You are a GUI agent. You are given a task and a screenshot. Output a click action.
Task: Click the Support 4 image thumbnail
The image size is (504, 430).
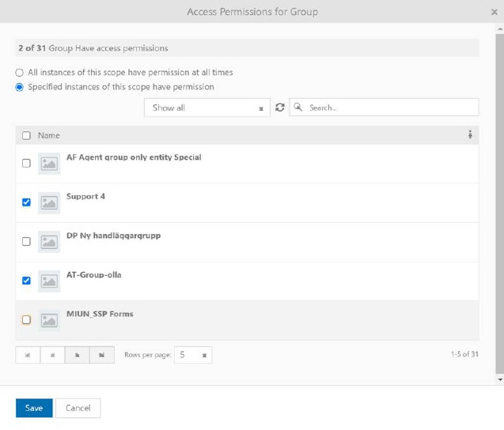pos(49,203)
